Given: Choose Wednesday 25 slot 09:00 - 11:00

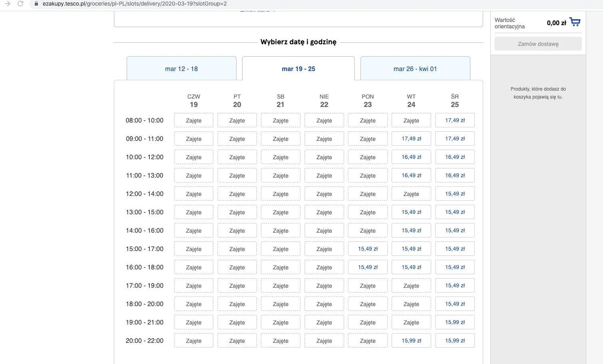Looking at the screenshot, I should point(455,138).
